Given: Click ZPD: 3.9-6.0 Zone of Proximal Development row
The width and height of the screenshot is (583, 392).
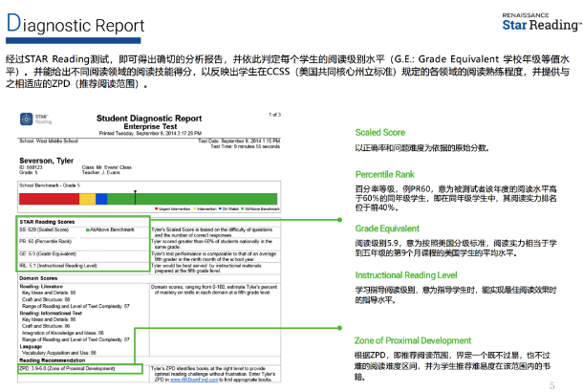Looking at the screenshot, I should 67,368.
